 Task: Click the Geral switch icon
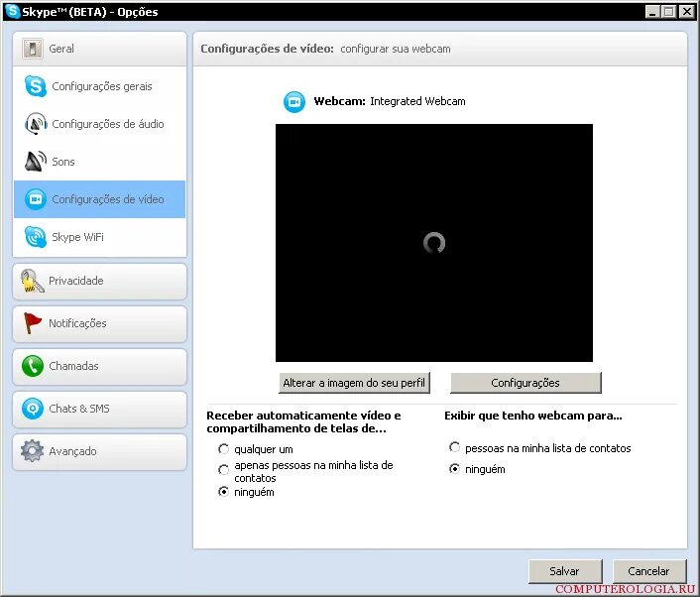33,49
